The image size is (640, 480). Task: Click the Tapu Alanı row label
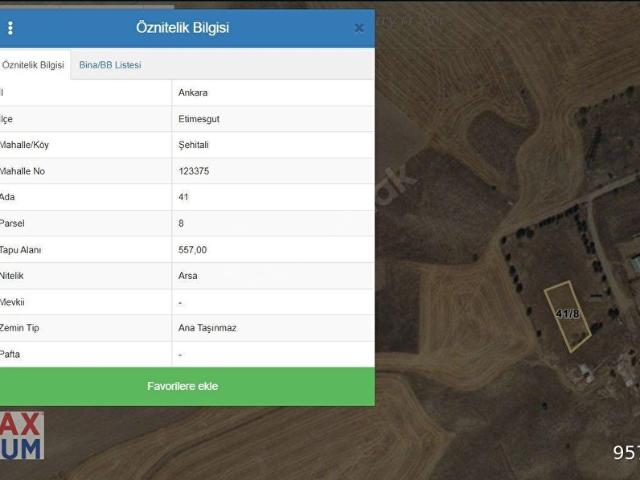click(x=20, y=250)
